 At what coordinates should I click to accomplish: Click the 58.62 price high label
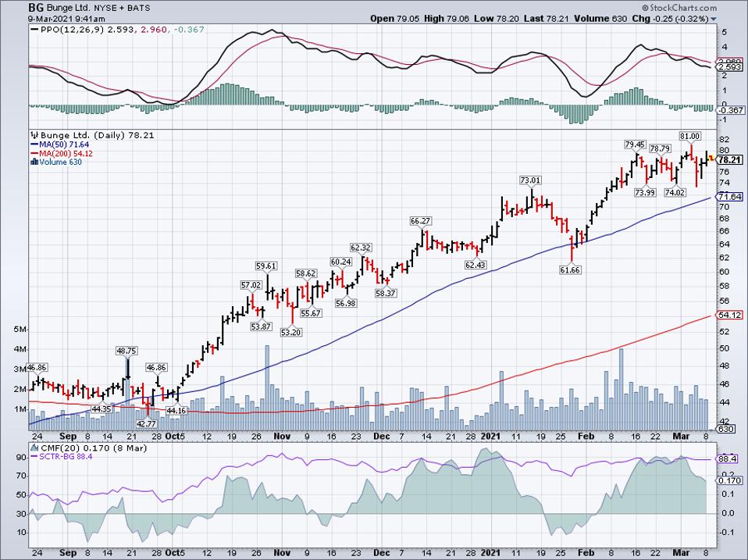[306, 273]
